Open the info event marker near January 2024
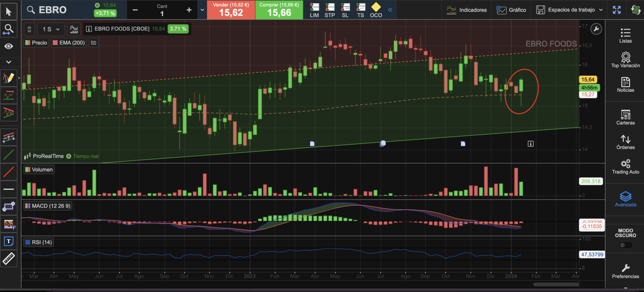The height and width of the screenshot is (292, 644). tap(530, 143)
